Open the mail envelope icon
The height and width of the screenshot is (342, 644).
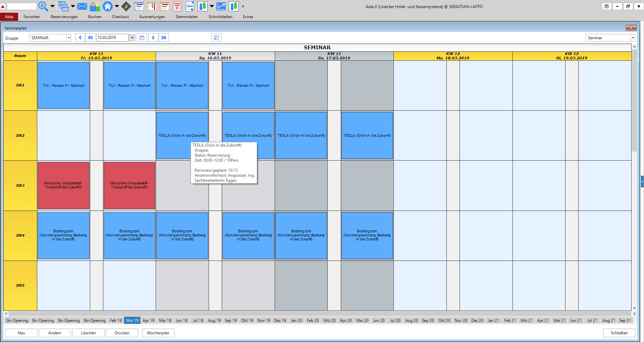pos(82,6)
